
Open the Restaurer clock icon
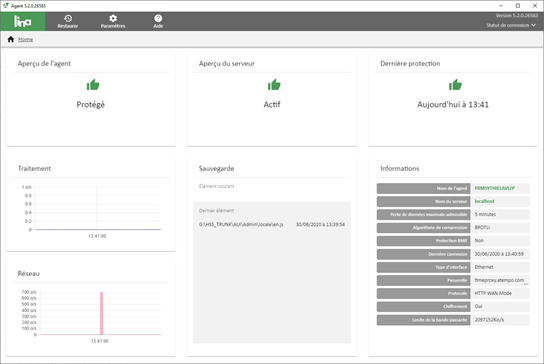pos(68,18)
